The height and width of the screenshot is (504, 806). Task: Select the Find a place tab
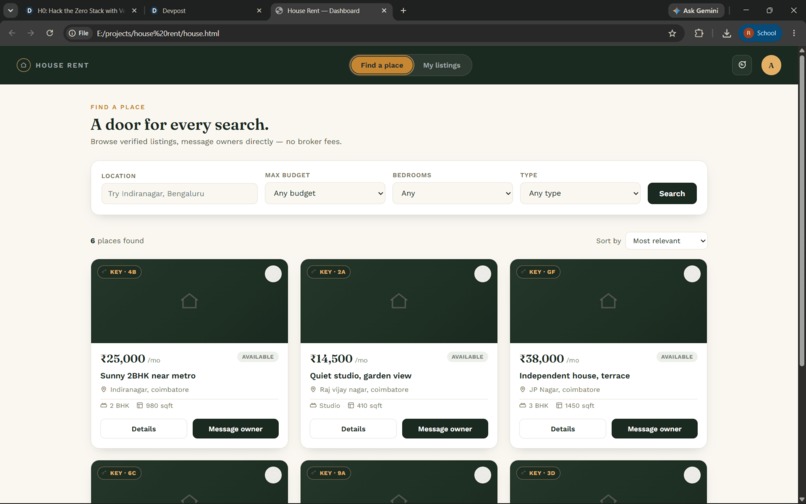coord(381,65)
